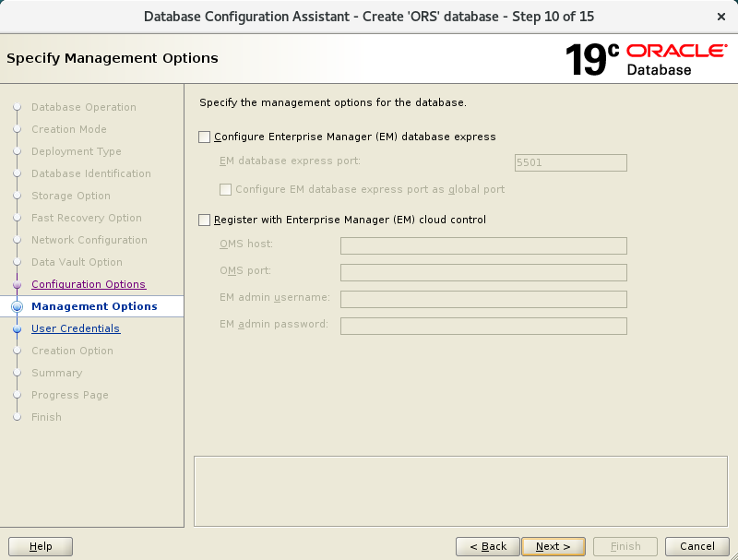Image resolution: width=738 pixels, height=560 pixels.
Task: Click the Specify Management Options heading
Action: pos(113,58)
